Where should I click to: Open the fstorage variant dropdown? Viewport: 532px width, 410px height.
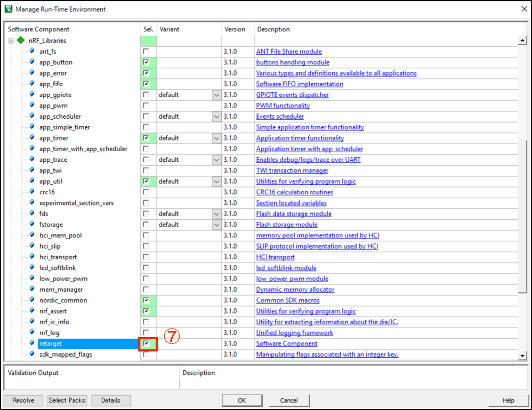[216, 225]
